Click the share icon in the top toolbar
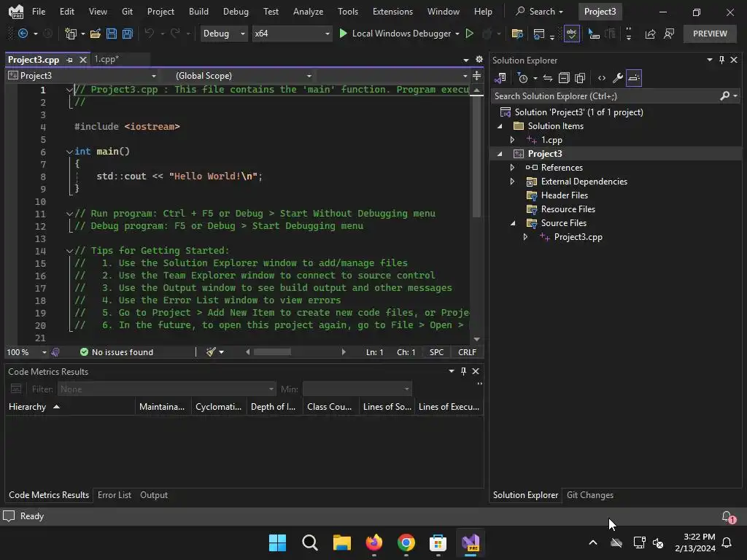Image resolution: width=747 pixels, height=560 pixels. click(x=650, y=34)
